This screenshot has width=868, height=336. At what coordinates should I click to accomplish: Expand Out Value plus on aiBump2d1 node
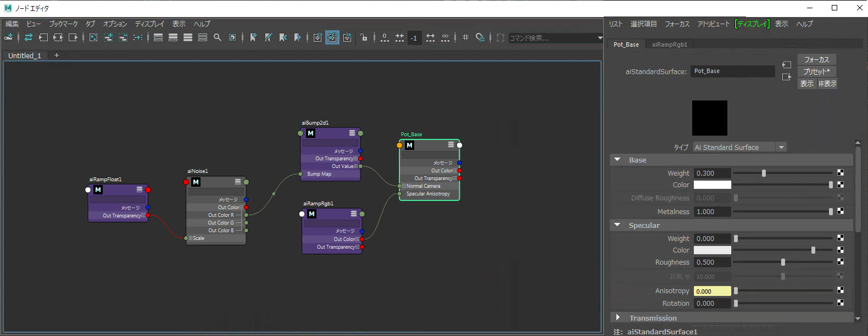click(356, 166)
